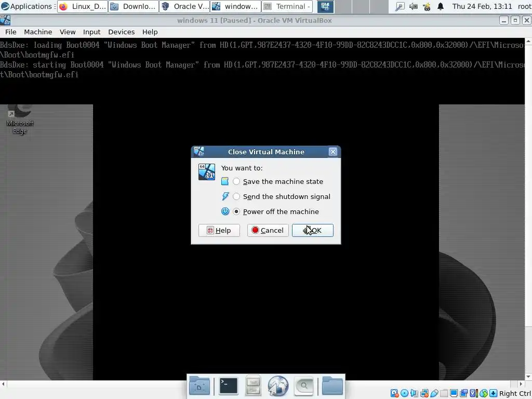Open the Machine menu
Screen dimensions: 532x399
[x=38, y=32]
